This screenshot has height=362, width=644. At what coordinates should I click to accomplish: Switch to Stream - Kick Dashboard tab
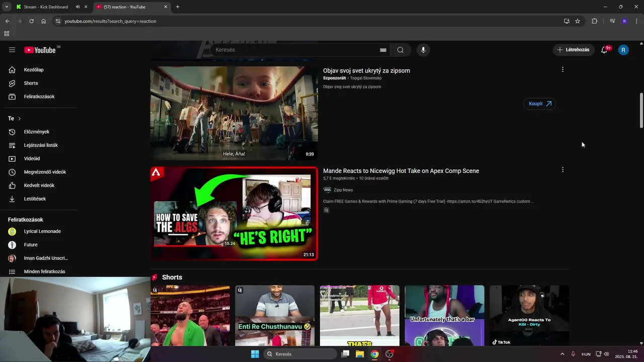pyautogui.click(x=45, y=7)
